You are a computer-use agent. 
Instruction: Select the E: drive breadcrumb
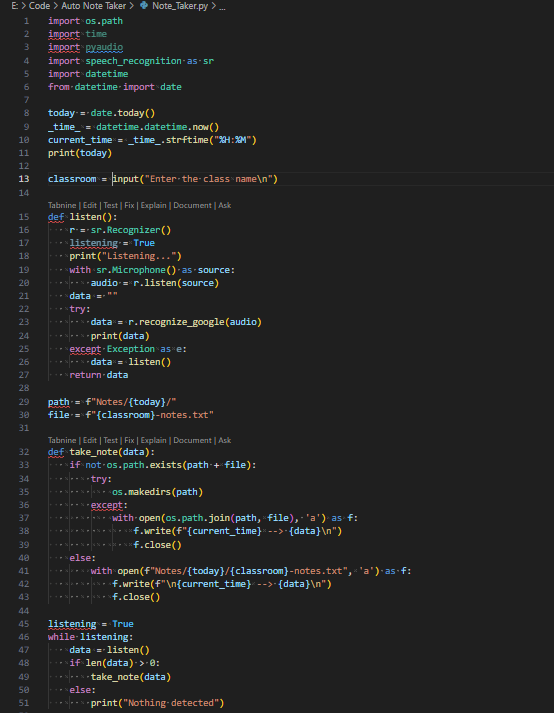pos(15,6)
